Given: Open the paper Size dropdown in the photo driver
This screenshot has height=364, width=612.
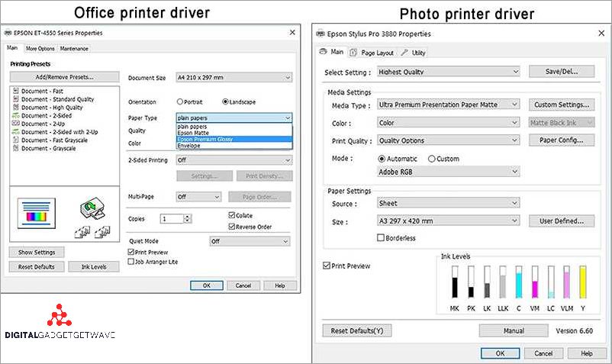Looking at the screenshot, I should pos(449,221).
